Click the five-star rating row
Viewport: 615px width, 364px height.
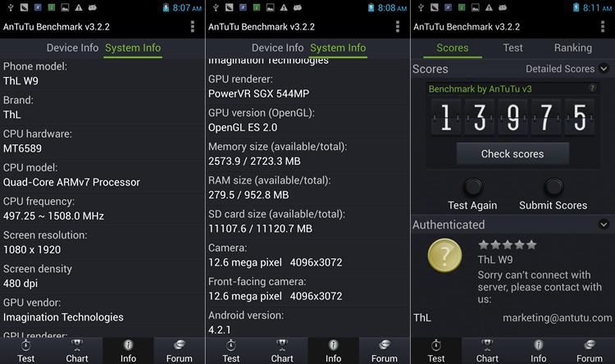[508, 245]
